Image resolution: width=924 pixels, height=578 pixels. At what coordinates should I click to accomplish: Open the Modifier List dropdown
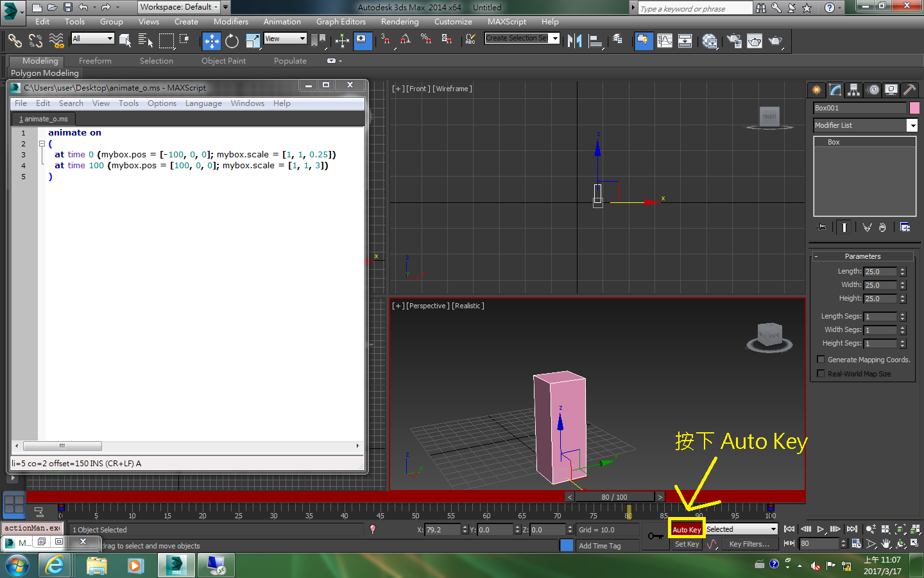coord(914,125)
